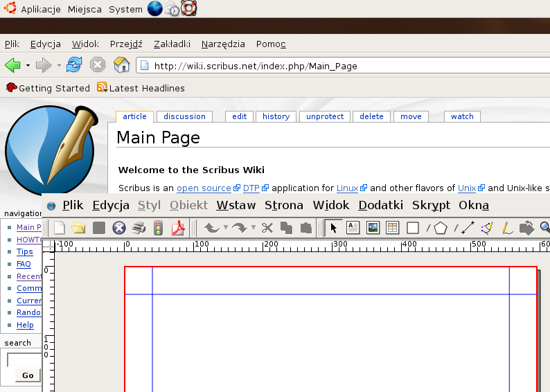Expand the Redo history dropdown arrow
The height and width of the screenshot is (392, 550).
coord(254,228)
